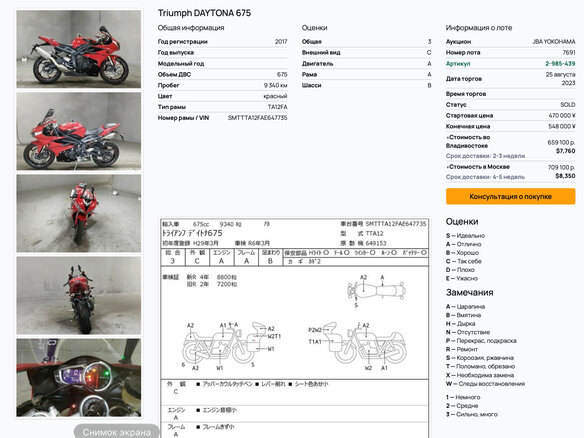Click the auction name JBA YOKOHAMA
Image resolution: width=584 pixels, height=438 pixels.
coord(554,42)
